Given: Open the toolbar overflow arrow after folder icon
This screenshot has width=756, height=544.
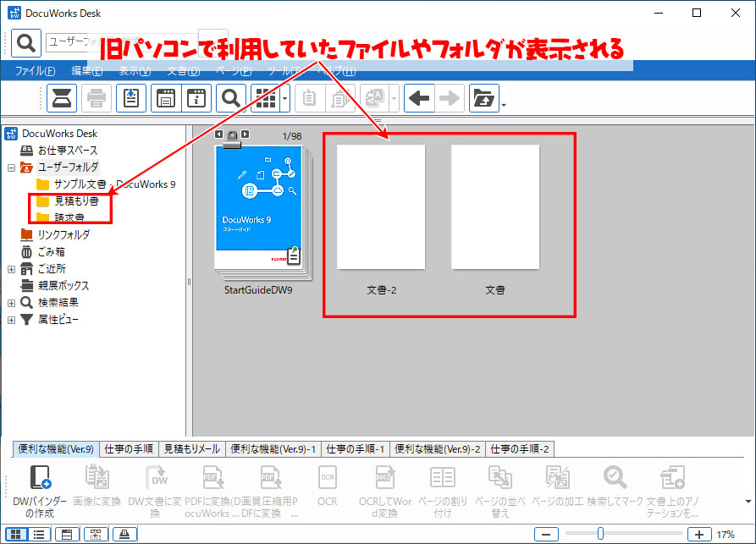Looking at the screenshot, I should (504, 105).
